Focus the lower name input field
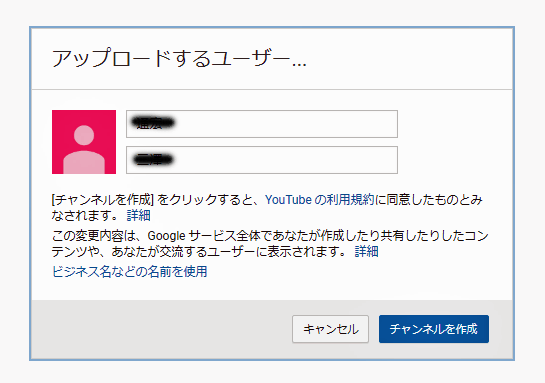 262,160
